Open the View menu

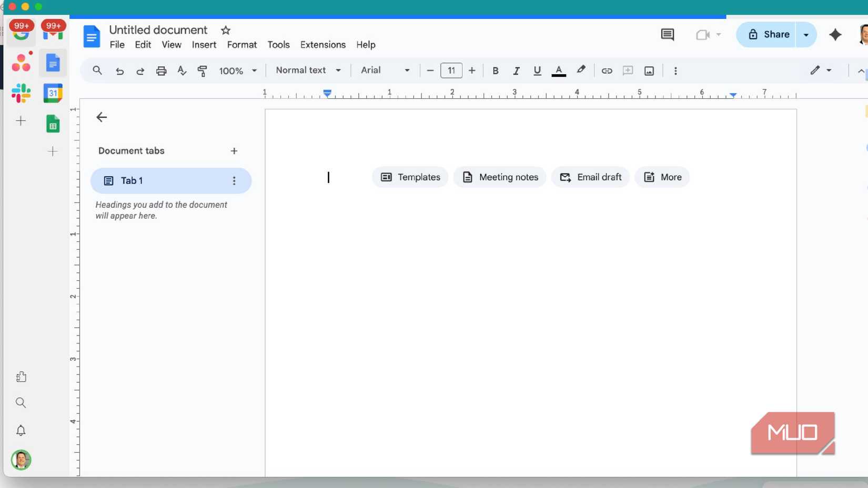(x=171, y=45)
